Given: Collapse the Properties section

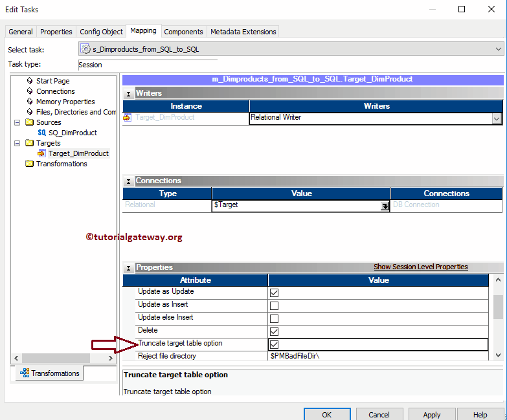Looking at the screenshot, I should point(128,268).
